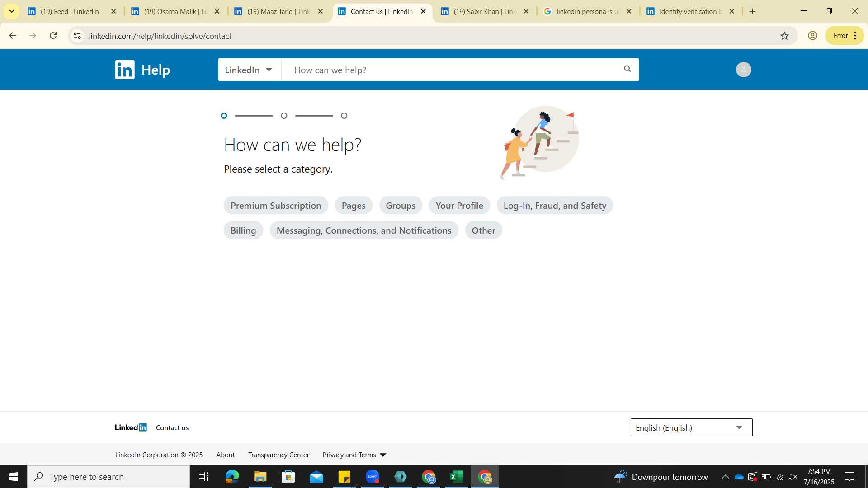This screenshot has height=488, width=868.
Task: Open Zoom from the taskbar
Action: click(373, 477)
